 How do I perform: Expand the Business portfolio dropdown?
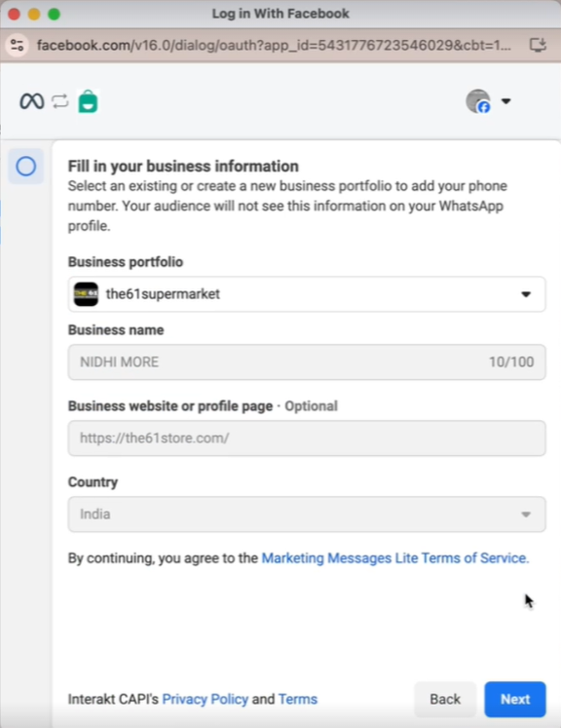pos(307,294)
